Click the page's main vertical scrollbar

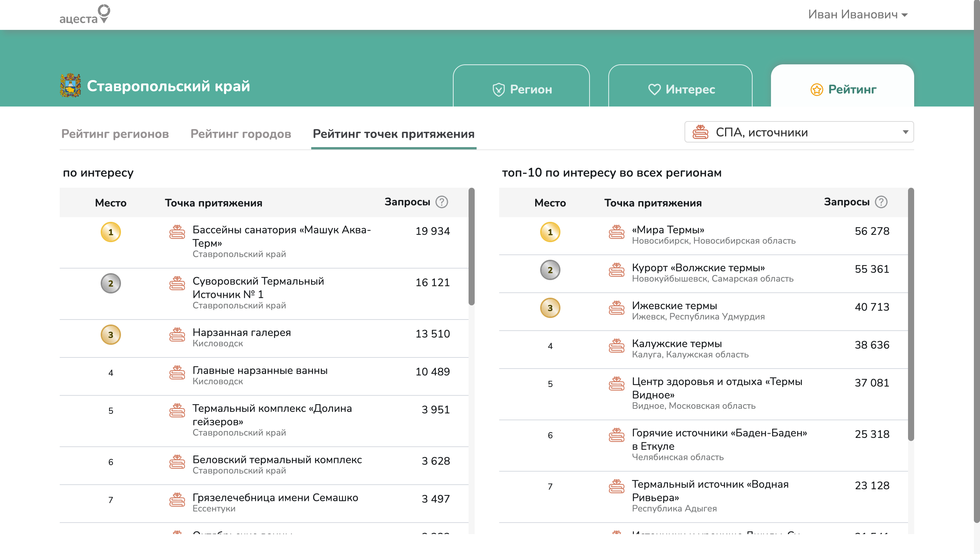point(977,261)
